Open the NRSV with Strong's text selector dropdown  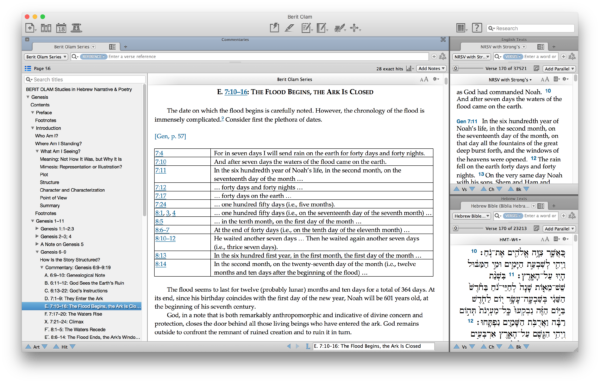click(x=471, y=57)
